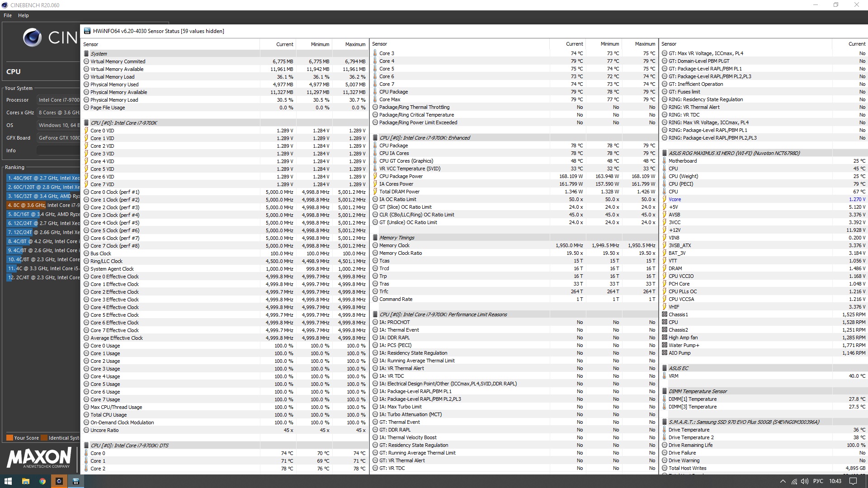Open the File menu in Cinebench
Image resolution: width=868 pixels, height=488 pixels.
click(8, 15)
